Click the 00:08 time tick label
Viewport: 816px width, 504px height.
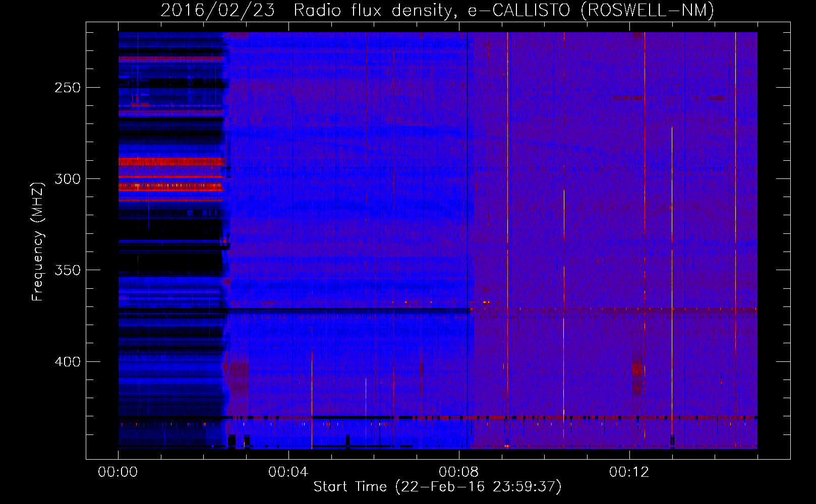point(459,472)
